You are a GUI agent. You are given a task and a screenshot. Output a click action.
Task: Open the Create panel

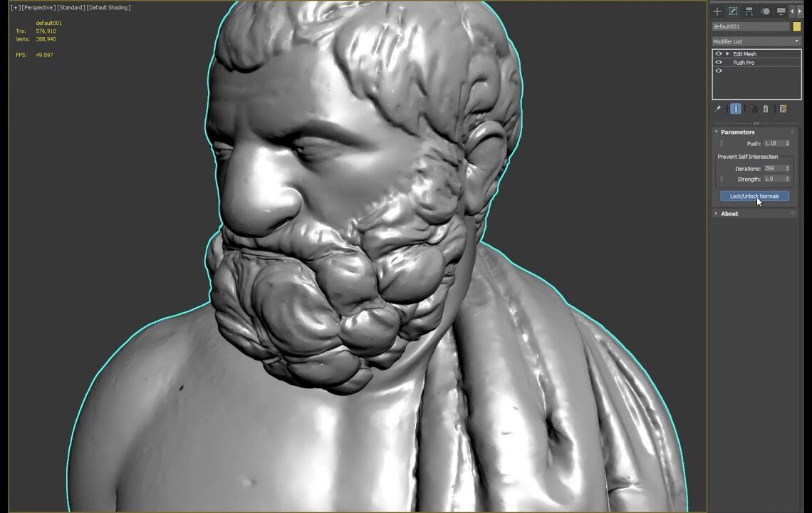tap(717, 11)
